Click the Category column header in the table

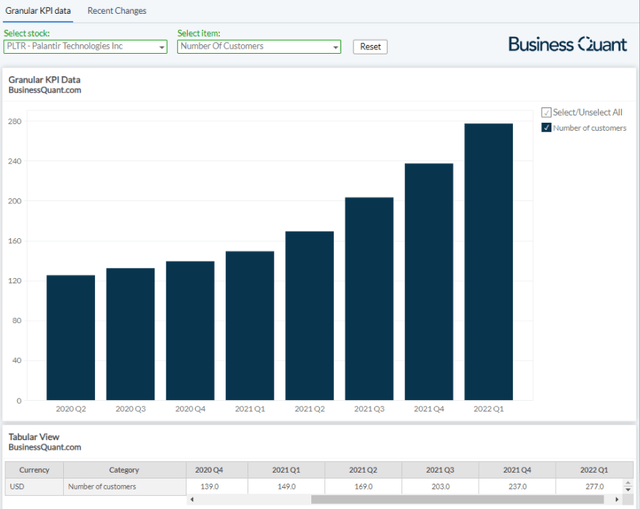tap(124, 469)
